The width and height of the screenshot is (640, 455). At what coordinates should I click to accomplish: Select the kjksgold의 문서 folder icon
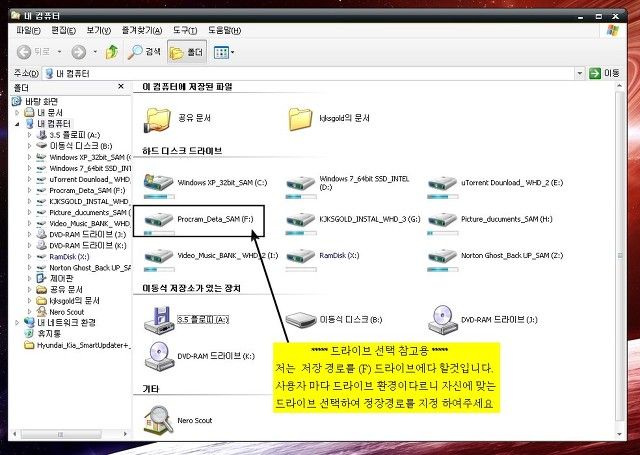tap(300, 119)
